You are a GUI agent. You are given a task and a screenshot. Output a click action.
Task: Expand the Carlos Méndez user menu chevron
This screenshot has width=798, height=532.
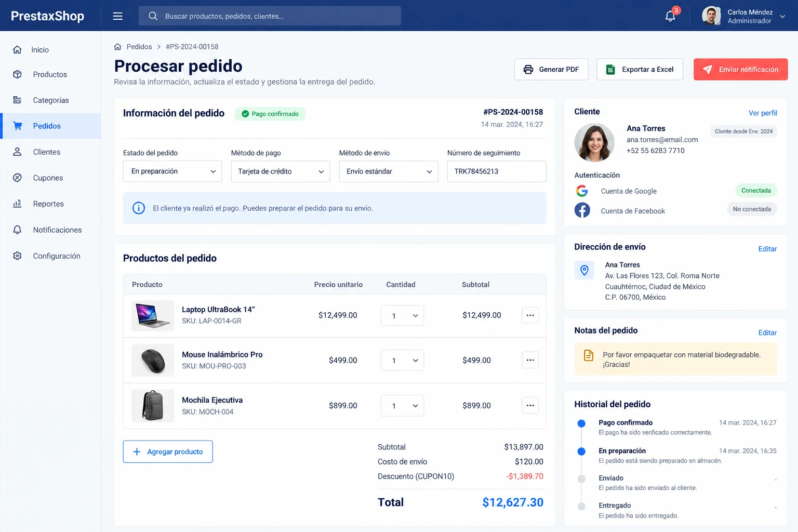[782, 17]
